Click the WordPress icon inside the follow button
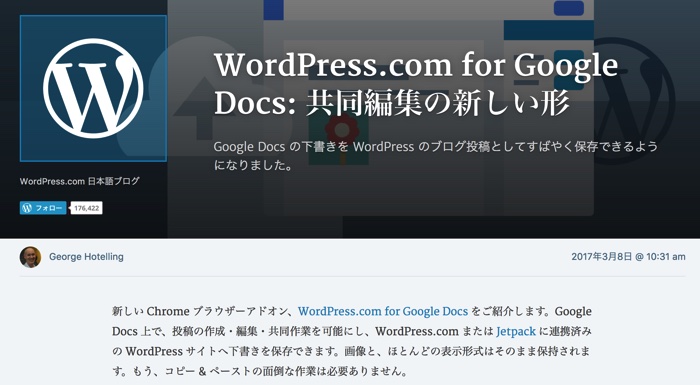Viewport: 700px width, 385px height. tap(27, 208)
